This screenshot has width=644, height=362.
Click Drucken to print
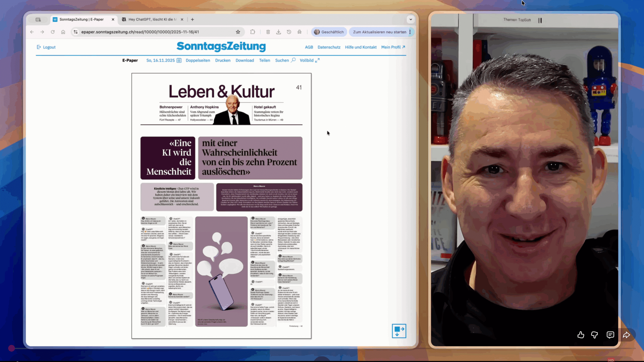coord(223,60)
